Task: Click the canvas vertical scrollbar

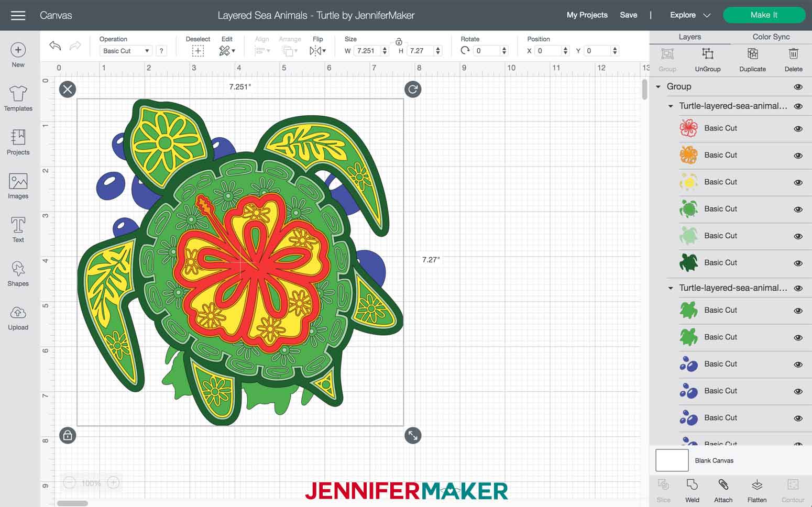Action: [x=644, y=90]
